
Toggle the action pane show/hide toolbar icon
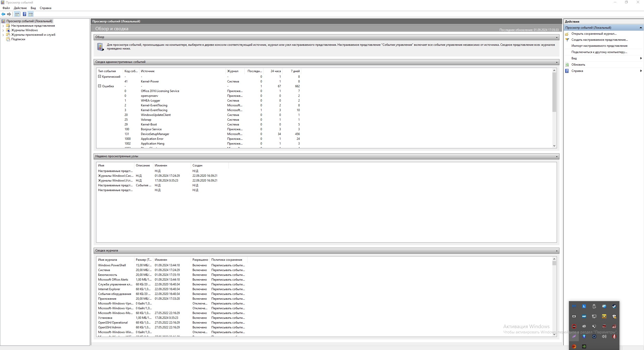[31, 14]
